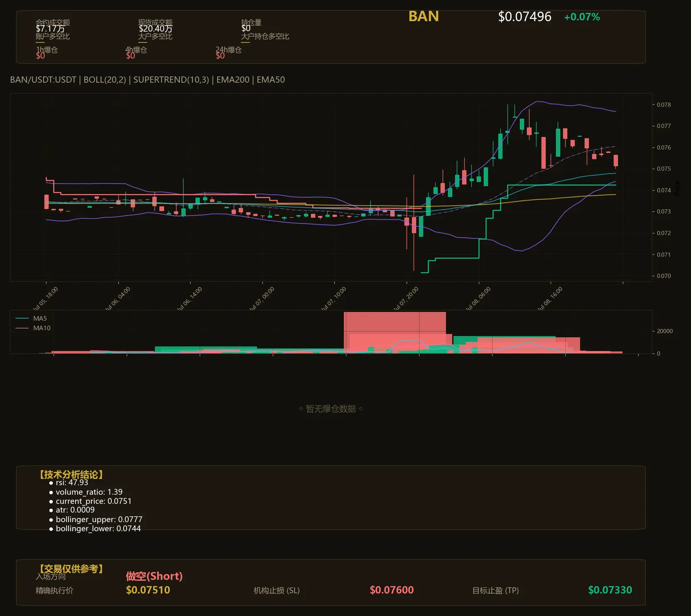Select the $20.40万 spot volume value
This screenshot has height=616, width=691.
pyautogui.click(x=155, y=29)
